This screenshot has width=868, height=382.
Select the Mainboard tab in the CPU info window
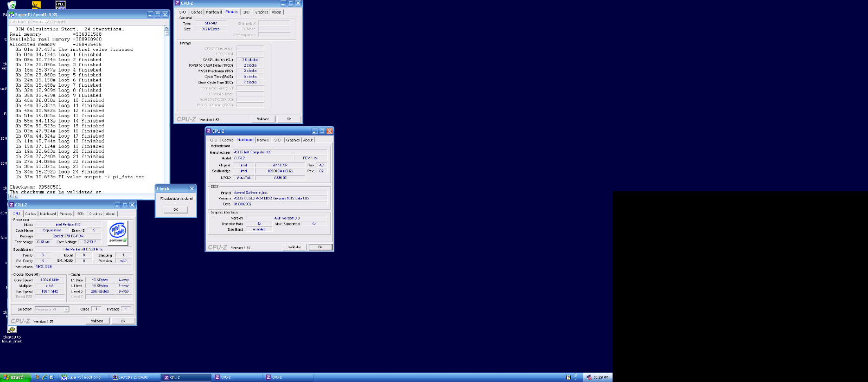(48, 213)
